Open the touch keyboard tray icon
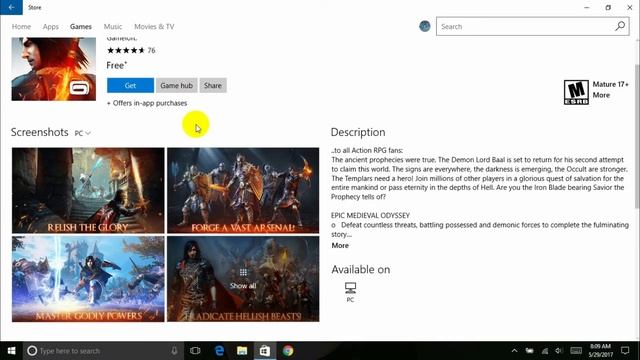The width and height of the screenshot is (640, 360). tap(576, 351)
